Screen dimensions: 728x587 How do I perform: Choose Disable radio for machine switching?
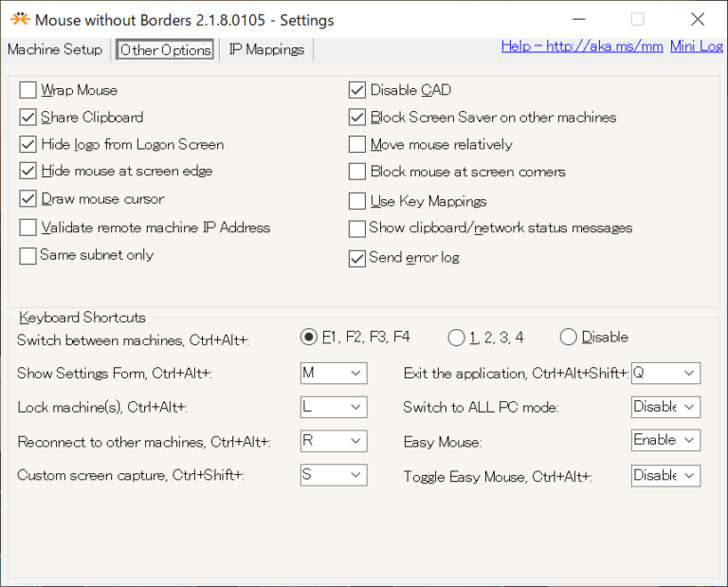click(x=569, y=338)
